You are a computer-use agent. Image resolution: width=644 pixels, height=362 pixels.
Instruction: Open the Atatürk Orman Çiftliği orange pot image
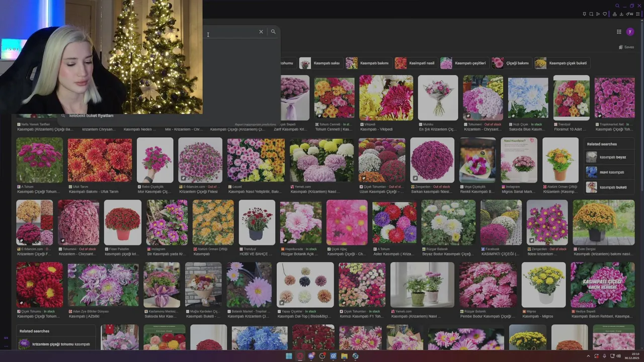tap(560, 160)
